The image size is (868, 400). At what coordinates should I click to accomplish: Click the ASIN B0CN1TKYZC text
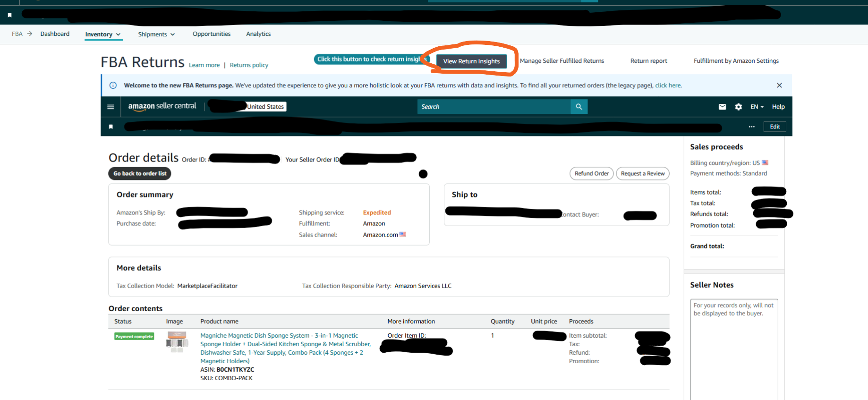click(x=227, y=369)
